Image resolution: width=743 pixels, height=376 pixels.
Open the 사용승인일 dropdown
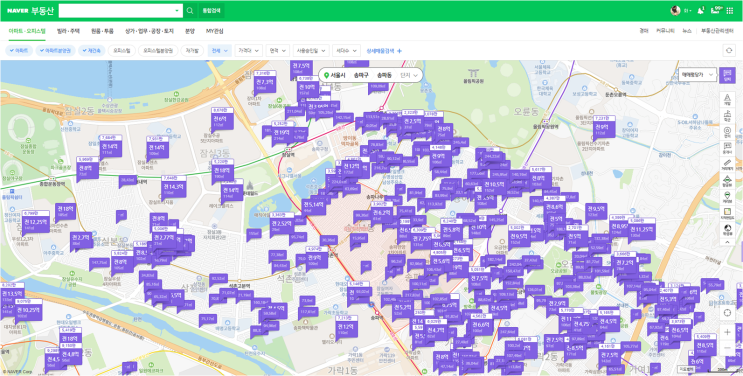coord(311,51)
